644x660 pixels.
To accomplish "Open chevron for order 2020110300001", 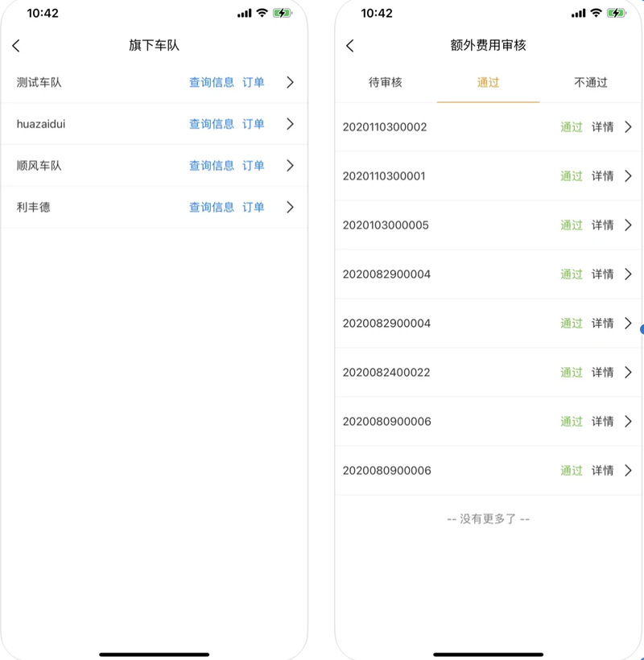I will [x=628, y=176].
